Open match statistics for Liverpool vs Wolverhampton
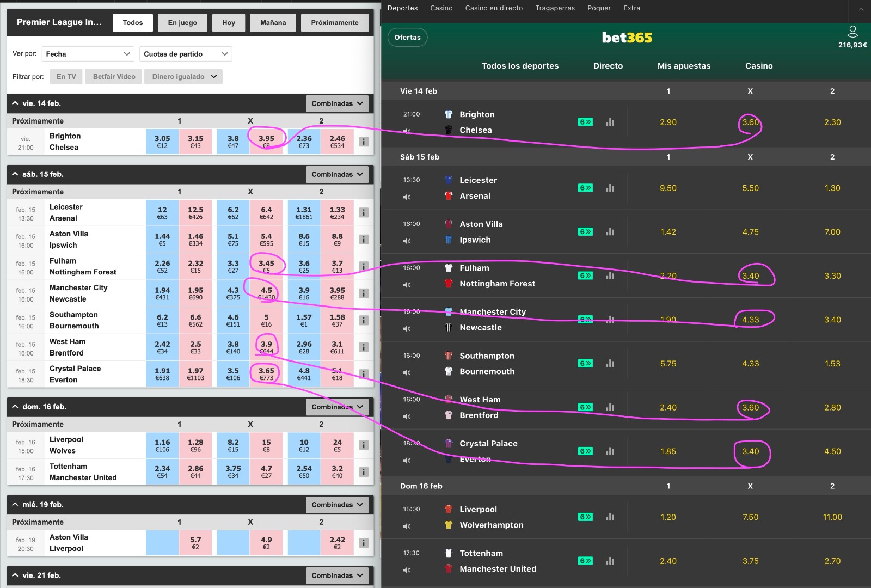 610,517
